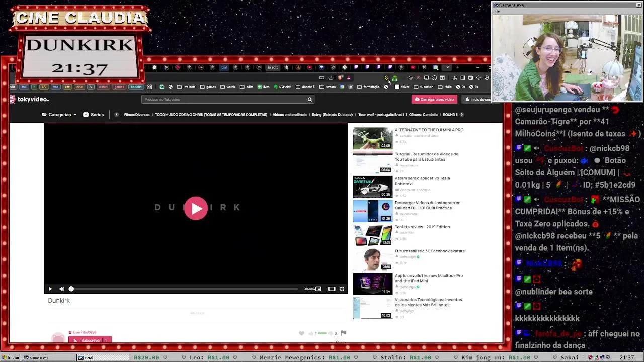The height and width of the screenshot is (362, 644).
Task: Click the 'Carregar o seu vídeo' button
Action: coord(434,99)
